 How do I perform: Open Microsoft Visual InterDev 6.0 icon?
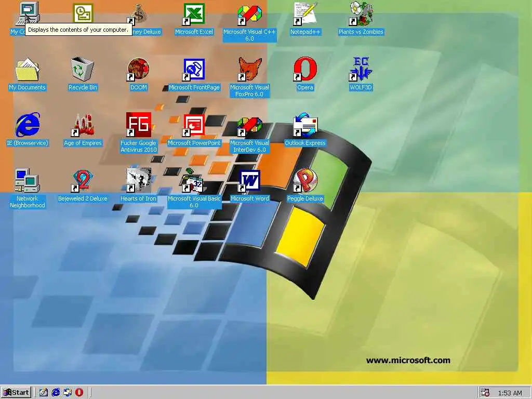(250, 126)
